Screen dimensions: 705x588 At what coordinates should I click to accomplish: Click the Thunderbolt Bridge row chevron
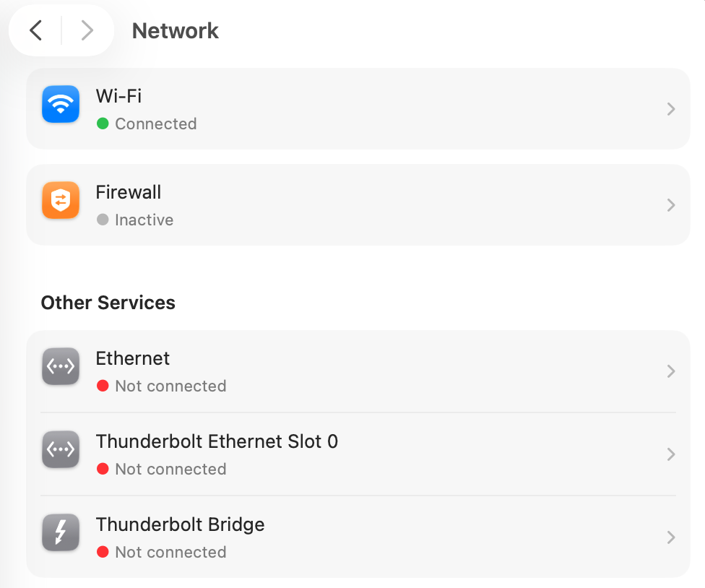point(671,537)
